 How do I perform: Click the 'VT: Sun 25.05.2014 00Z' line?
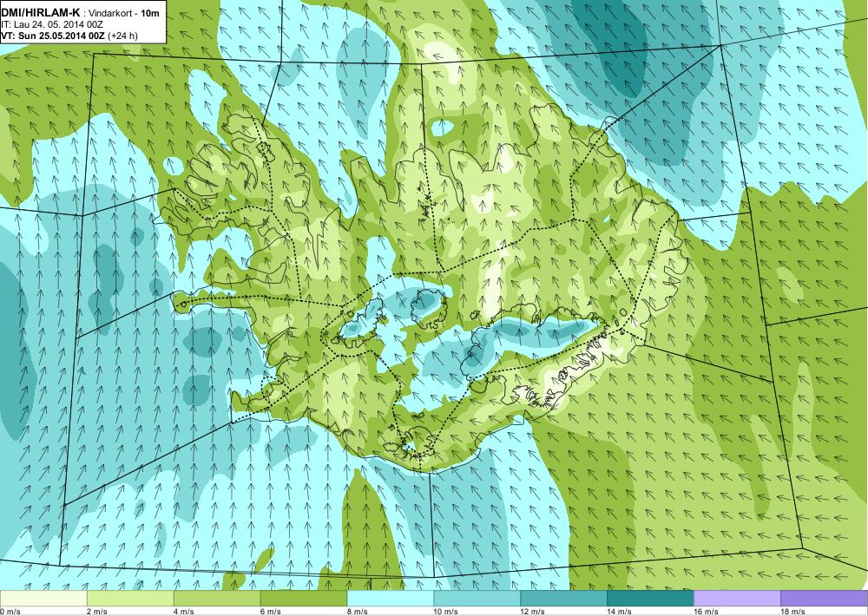click(x=54, y=36)
